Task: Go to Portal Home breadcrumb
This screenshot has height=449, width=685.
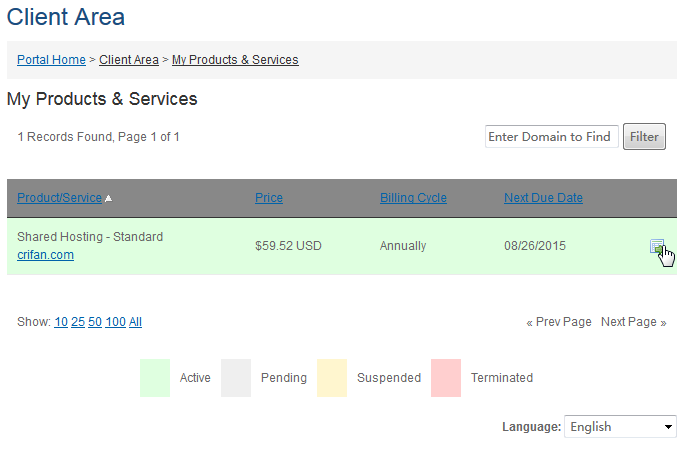Action: [51, 60]
